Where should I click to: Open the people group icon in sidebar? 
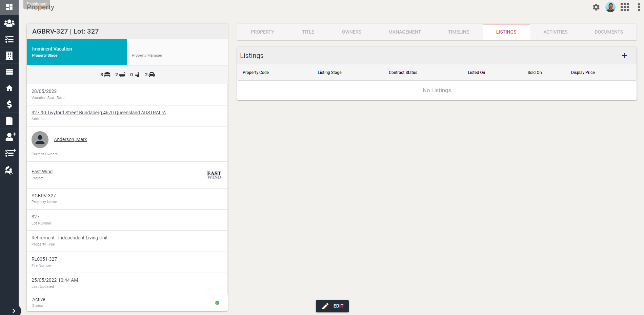pyautogui.click(x=9, y=23)
